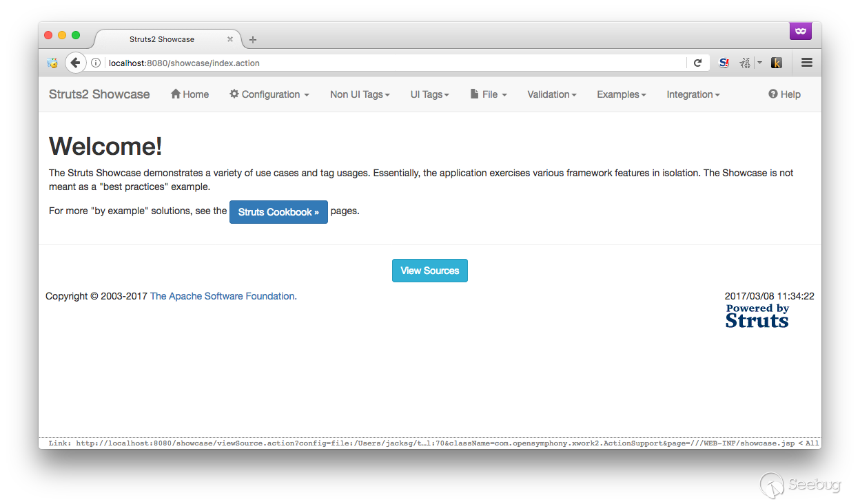The width and height of the screenshot is (860, 504).
Task: Click the Copyright © 2003-2017 text
Action: (x=96, y=296)
